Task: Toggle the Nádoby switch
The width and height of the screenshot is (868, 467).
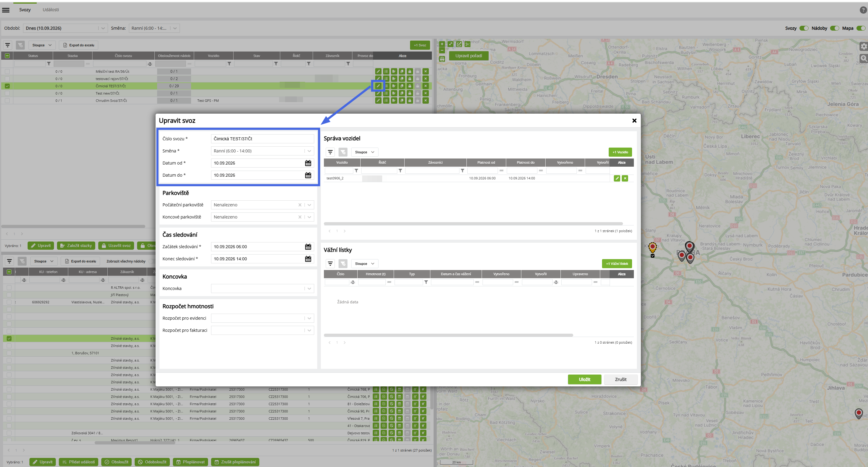Action: point(835,28)
